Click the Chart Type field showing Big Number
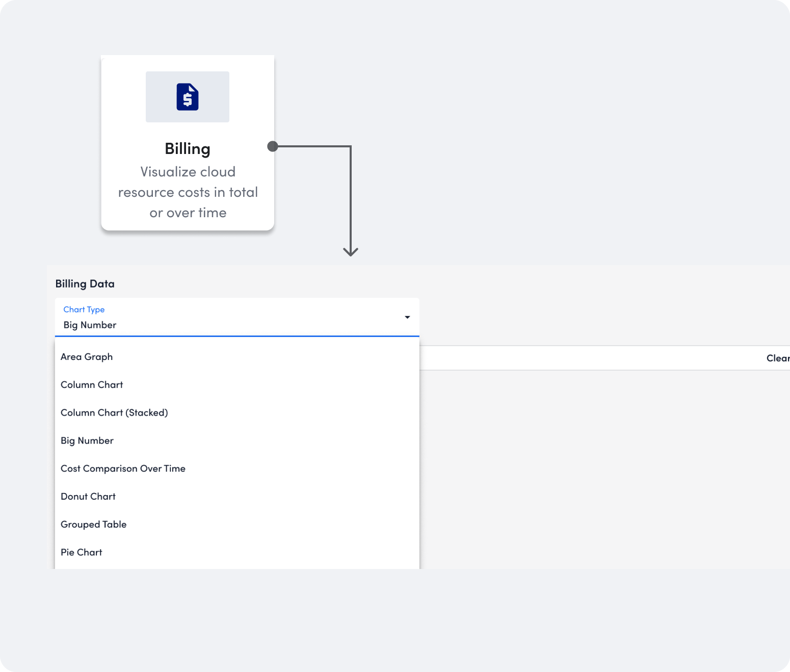This screenshot has height=672, width=790. tap(237, 317)
